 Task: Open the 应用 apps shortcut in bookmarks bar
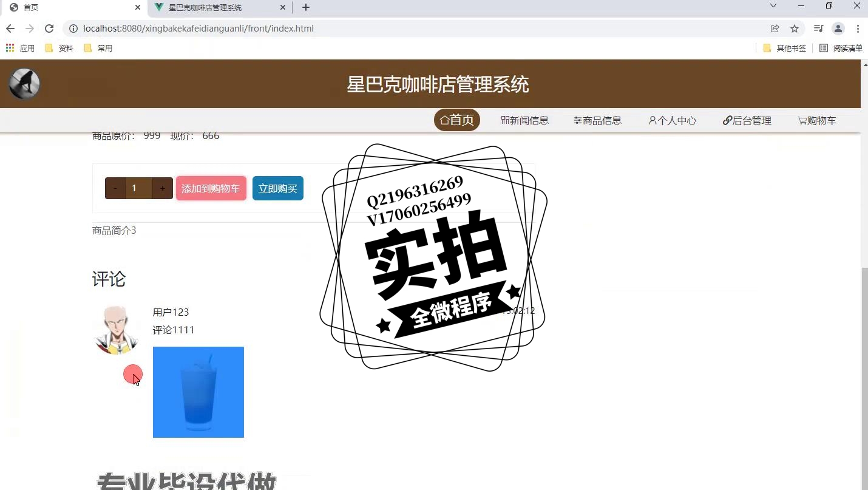coord(20,48)
